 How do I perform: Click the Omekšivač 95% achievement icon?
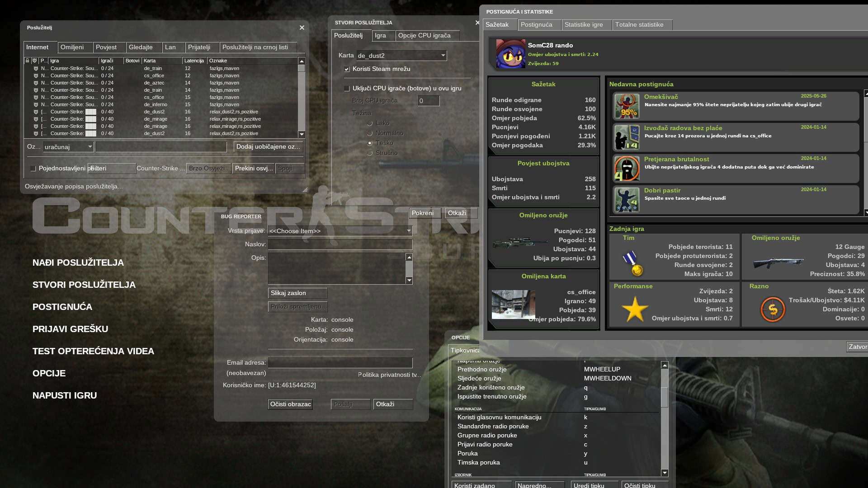point(627,106)
